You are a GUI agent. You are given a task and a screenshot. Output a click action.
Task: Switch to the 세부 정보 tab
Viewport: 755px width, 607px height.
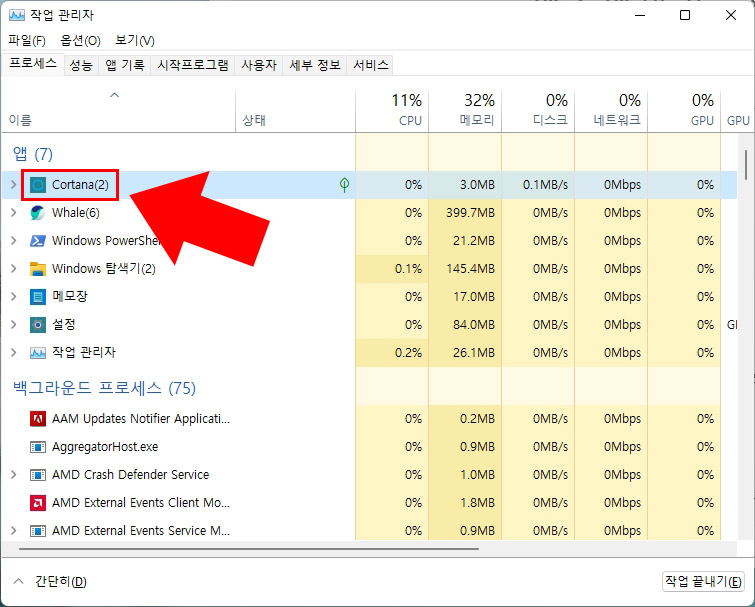(315, 65)
